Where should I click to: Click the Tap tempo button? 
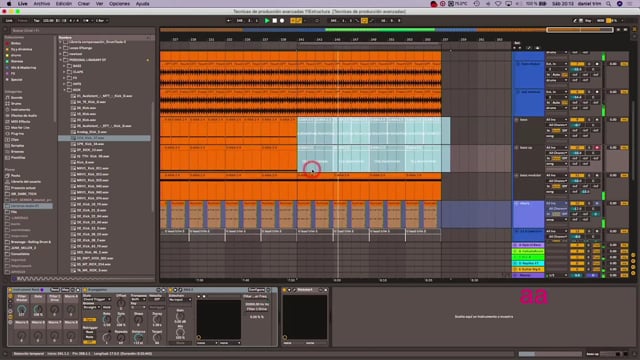[x=36, y=20]
